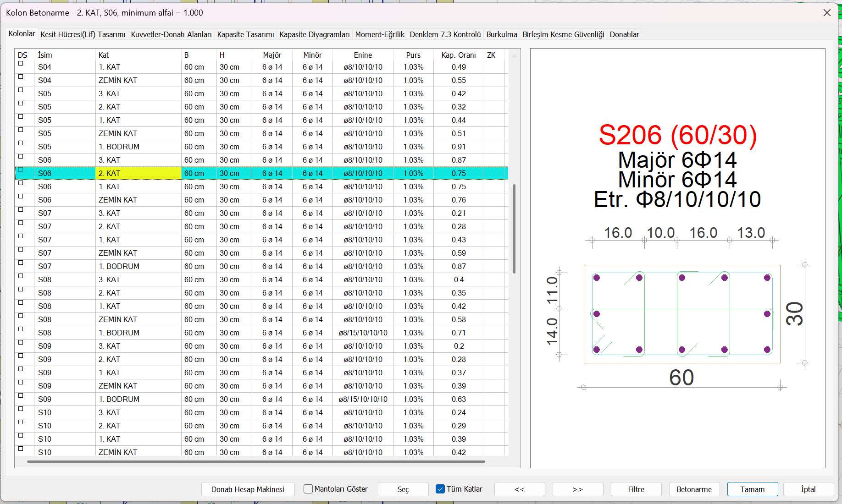The height and width of the screenshot is (504, 842).
Task: Close the Kolon Betonarme dialog
Action: click(x=827, y=13)
